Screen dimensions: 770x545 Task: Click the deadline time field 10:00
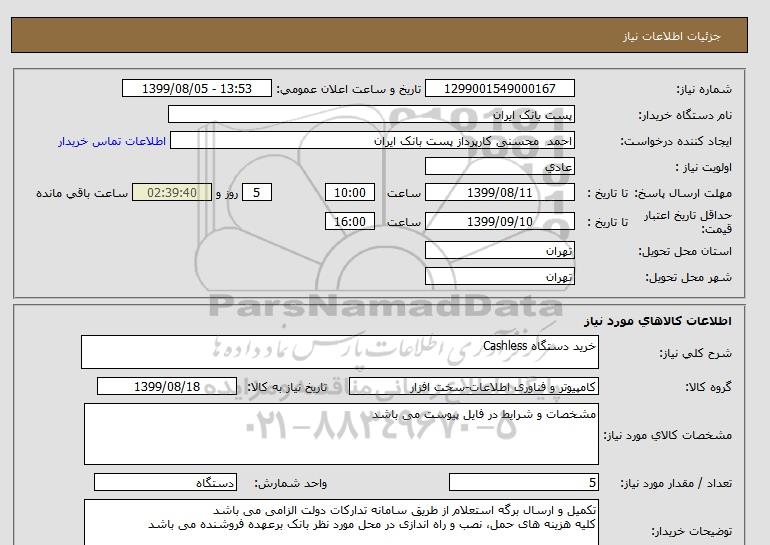click(x=350, y=192)
